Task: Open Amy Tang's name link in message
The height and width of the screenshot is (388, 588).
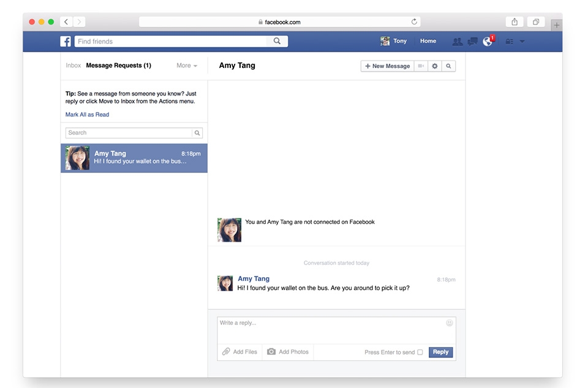Action: (x=254, y=278)
